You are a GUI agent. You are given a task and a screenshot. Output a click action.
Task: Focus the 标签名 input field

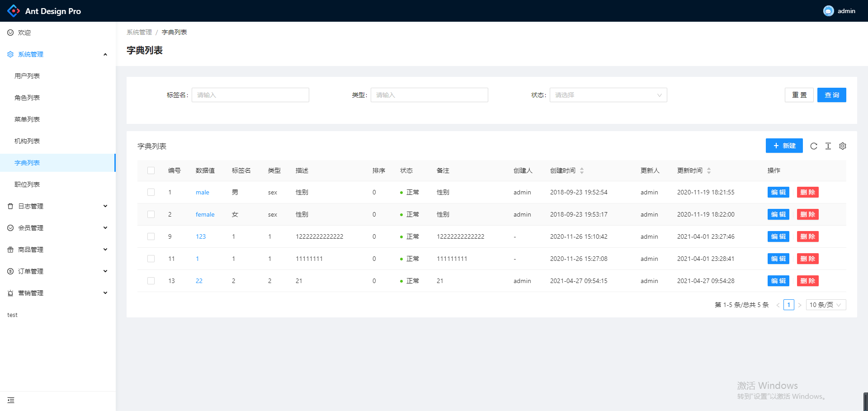[x=250, y=95]
